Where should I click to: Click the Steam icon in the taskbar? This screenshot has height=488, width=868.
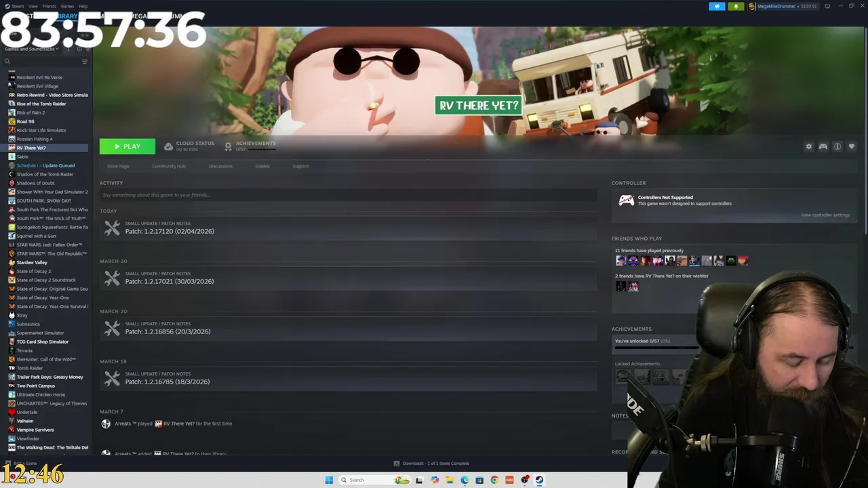[x=539, y=480]
